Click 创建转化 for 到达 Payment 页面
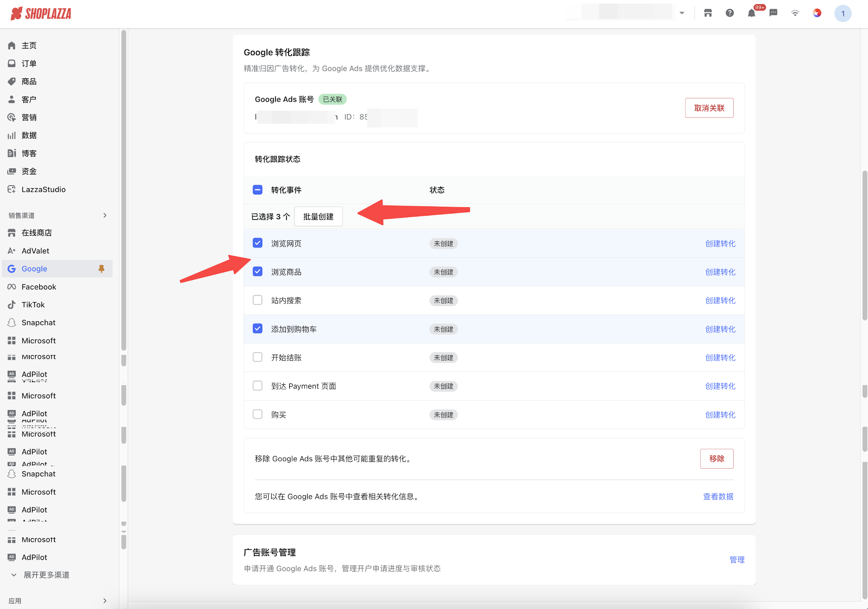 pos(720,386)
